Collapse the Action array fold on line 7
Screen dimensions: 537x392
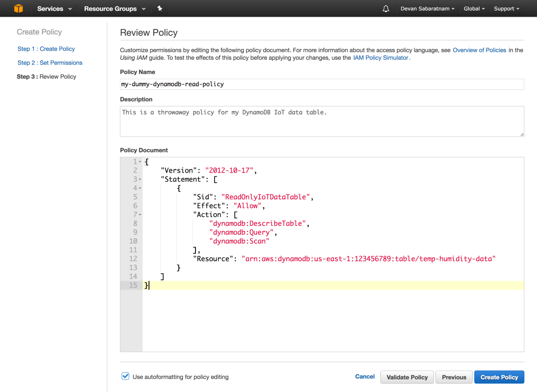(140, 215)
